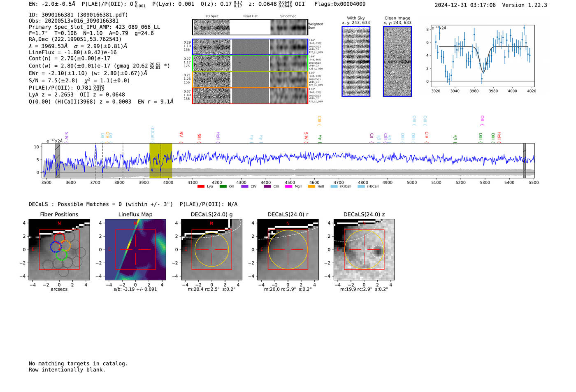Click the red fiber circle in Fiber Positions

click(x=59, y=237)
